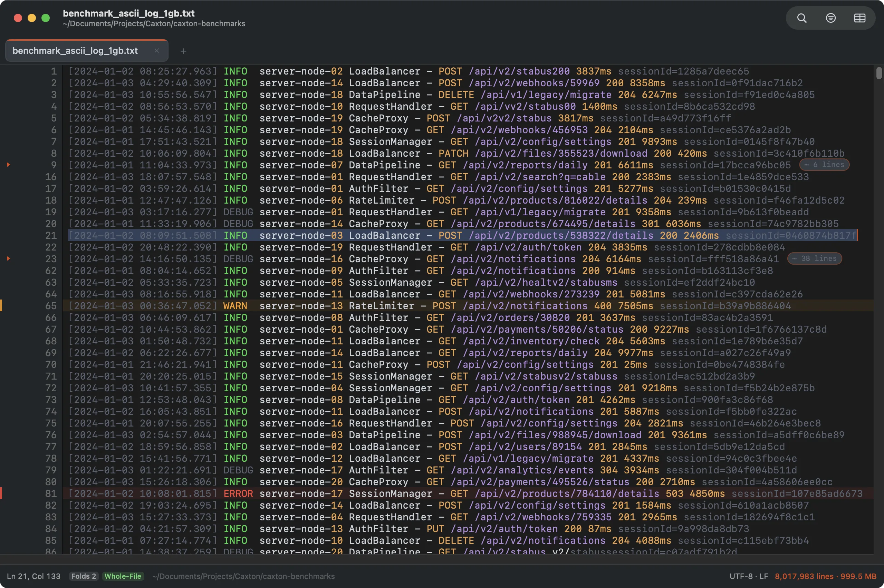Viewport: 884px width, 588px height.
Task: Click /api/v2/search?q=cable on line 16
Action: [540, 177]
